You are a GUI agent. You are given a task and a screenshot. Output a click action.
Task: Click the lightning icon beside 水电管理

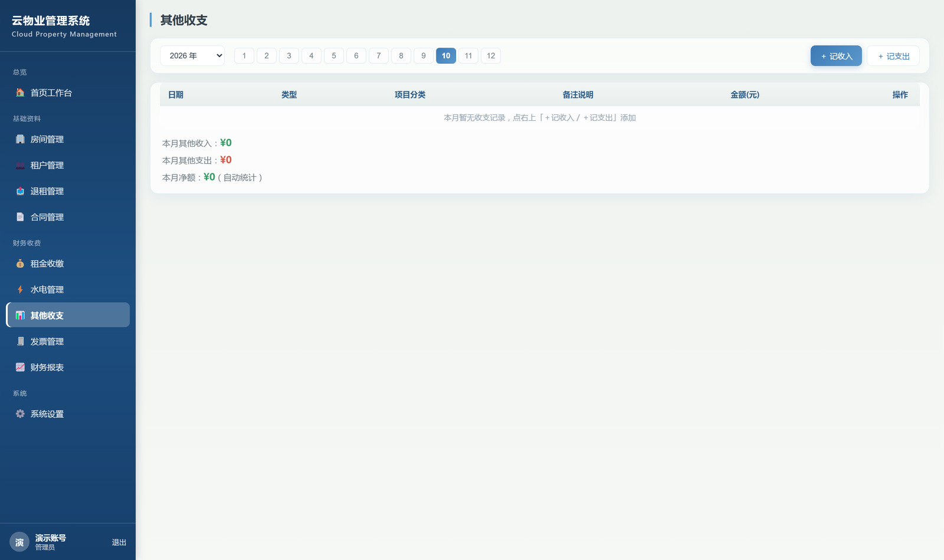coord(20,289)
